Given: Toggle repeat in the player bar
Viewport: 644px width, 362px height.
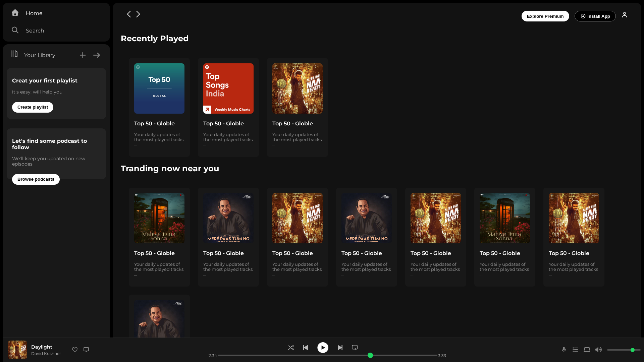Looking at the screenshot, I should tap(355, 348).
